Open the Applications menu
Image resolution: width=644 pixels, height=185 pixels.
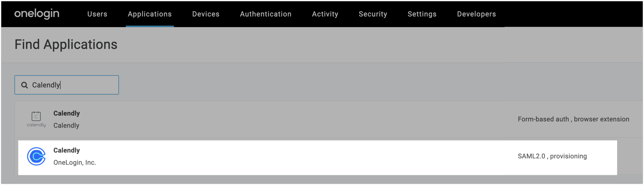click(x=149, y=14)
